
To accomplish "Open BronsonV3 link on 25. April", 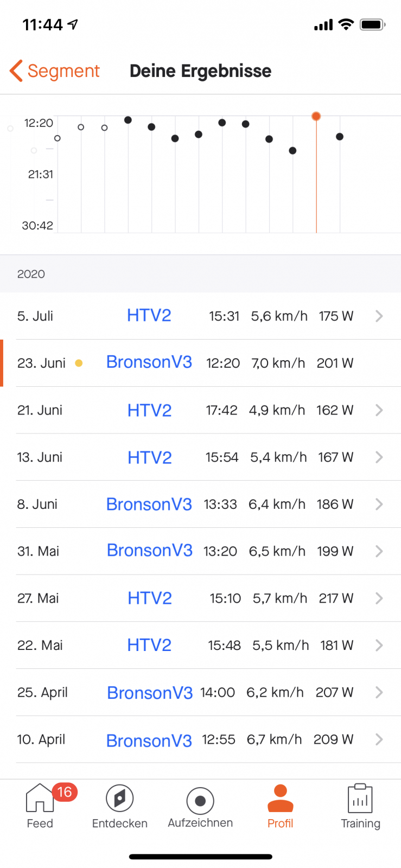I will [x=150, y=693].
